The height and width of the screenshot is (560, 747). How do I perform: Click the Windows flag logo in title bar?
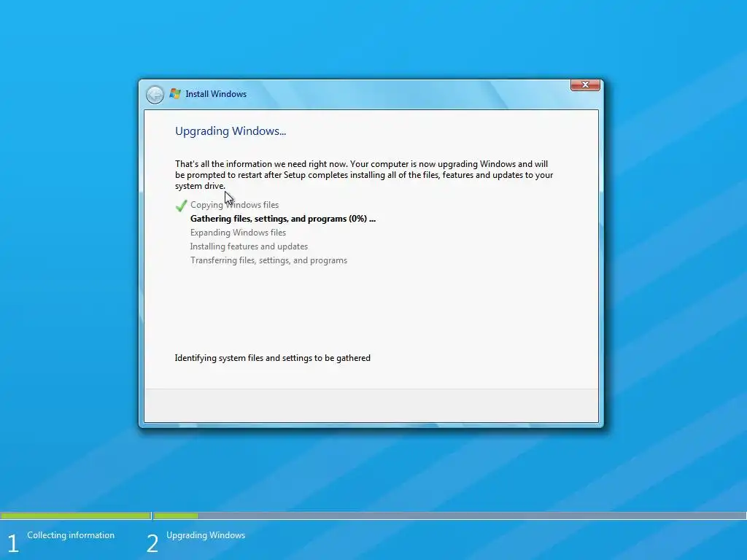[x=175, y=94]
